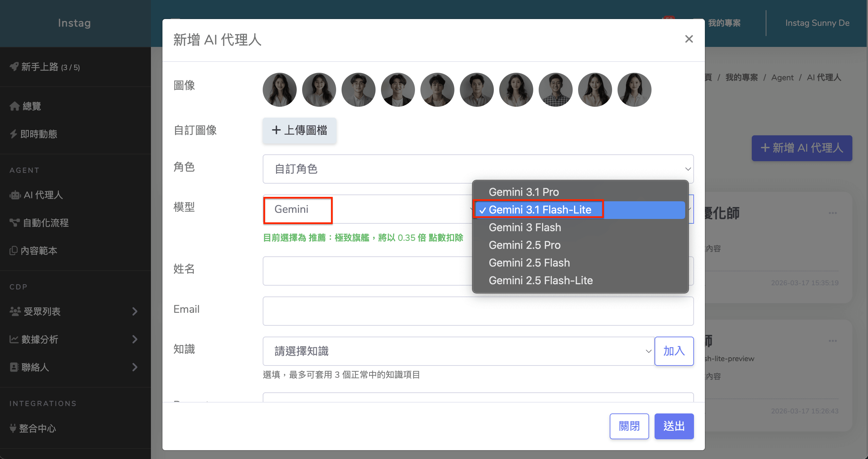The width and height of the screenshot is (868, 459).
Task: Open the 請選擇知識 dropdown
Action: (x=458, y=351)
